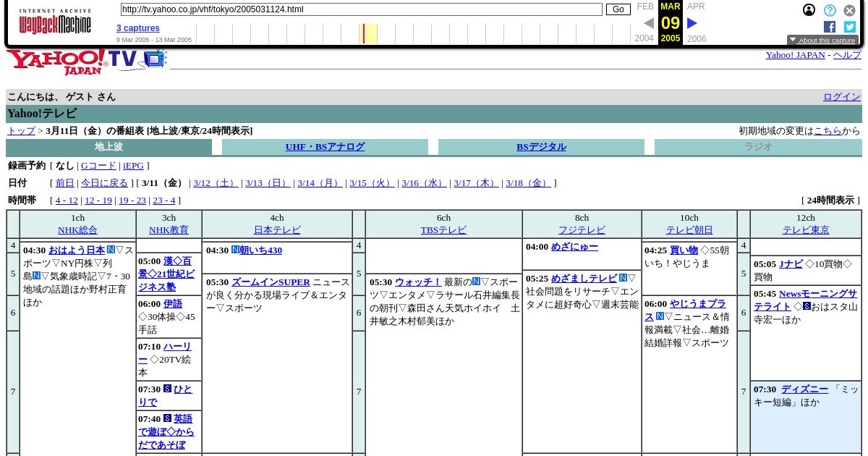Open program ディズニー
The height and width of the screenshot is (456, 868).
(804, 389)
